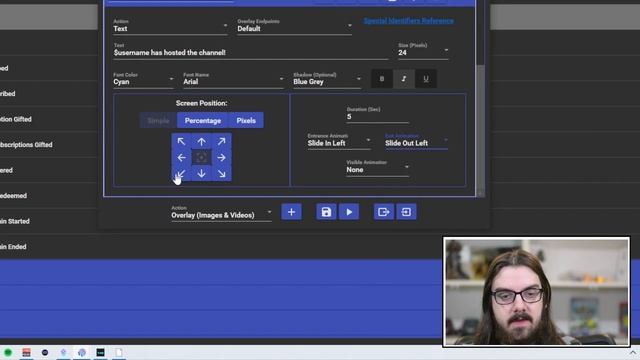The width and height of the screenshot is (640, 360).
Task: Open the Action dropdown set to Text
Action: (170, 27)
